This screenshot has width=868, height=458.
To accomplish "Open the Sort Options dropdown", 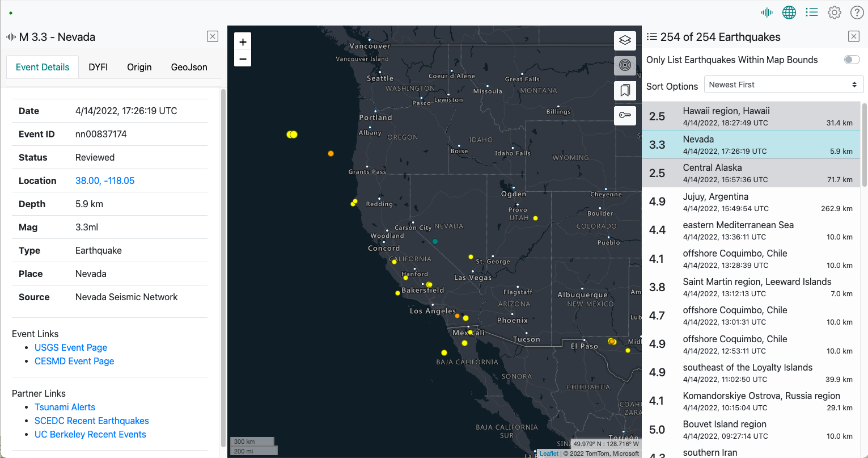I will coord(784,85).
